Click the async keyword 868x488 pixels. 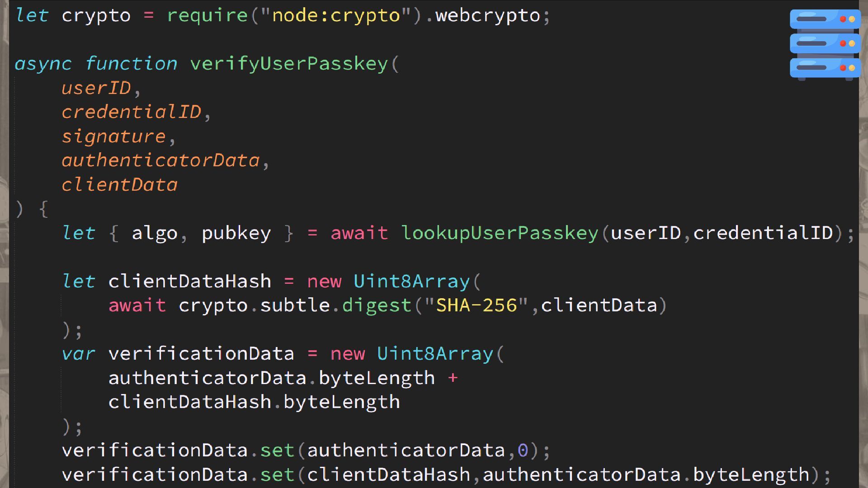(43, 64)
